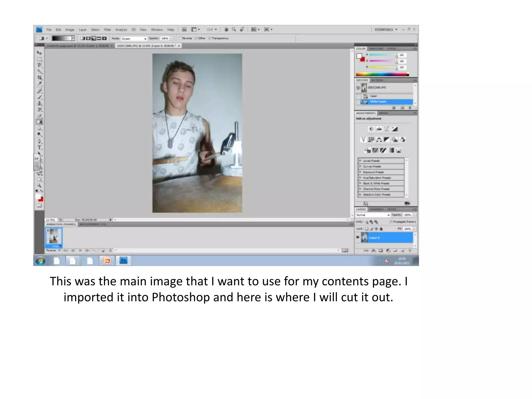Add a Vibrance adjustment

pyautogui.click(x=363, y=140)
